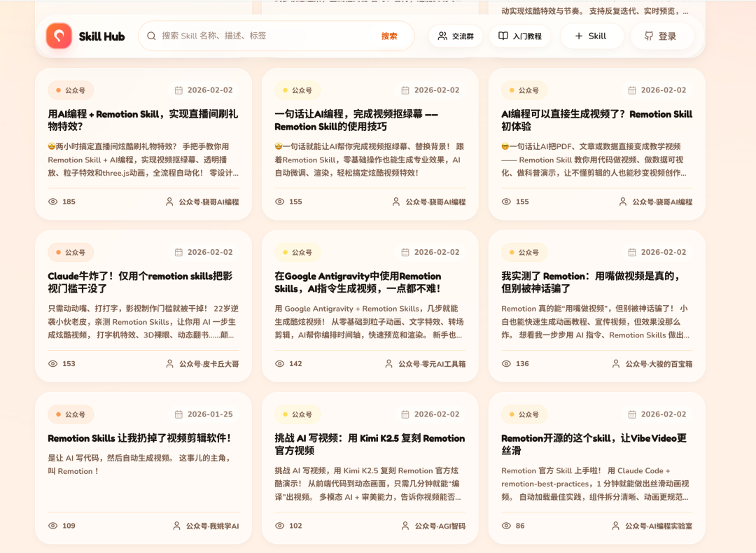Open the 交流群 community menu item
The height and width of the screenshot is (553, 756).
click(456, 36)
